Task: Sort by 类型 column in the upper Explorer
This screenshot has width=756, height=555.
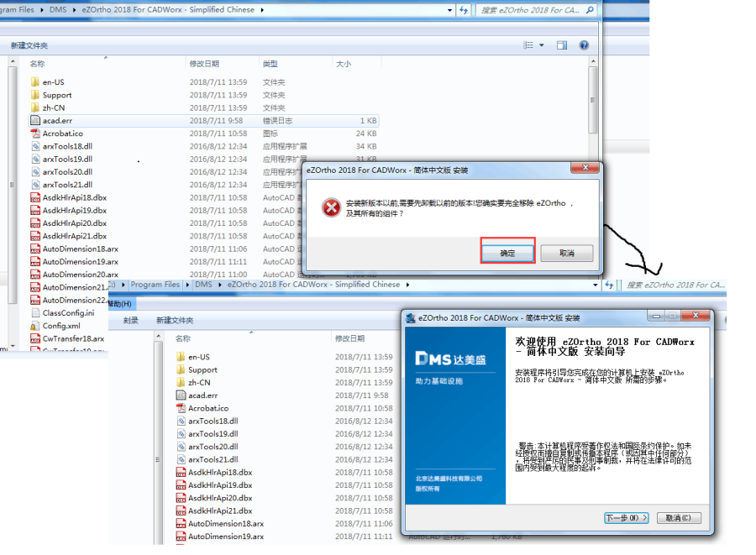Action: pyautogui.click(x=270, y=64)
